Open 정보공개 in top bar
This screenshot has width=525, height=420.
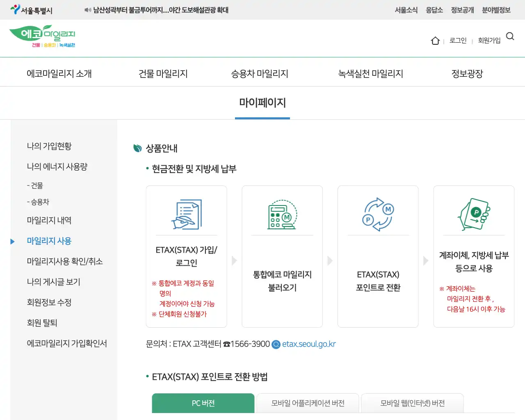coord(462,10)
